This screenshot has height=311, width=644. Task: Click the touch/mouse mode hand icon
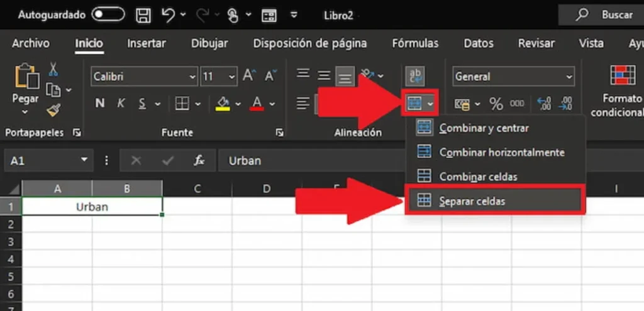click(x=233, y=16)
